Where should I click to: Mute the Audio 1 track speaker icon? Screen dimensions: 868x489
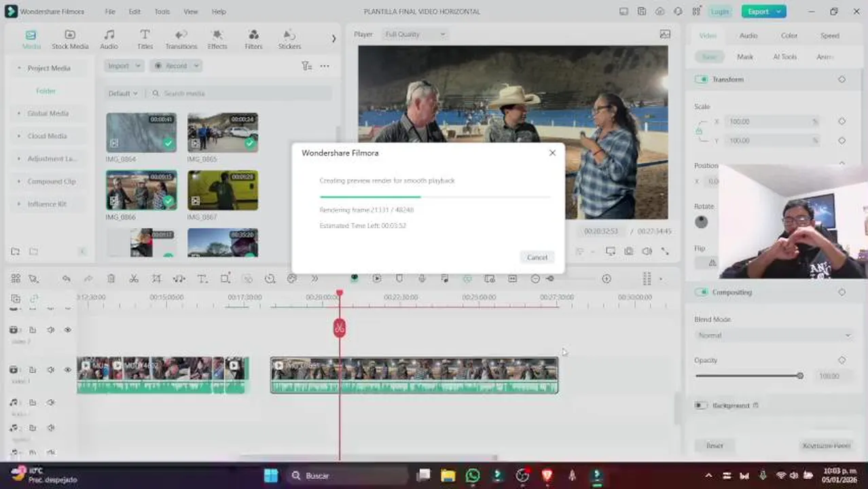click(x=50, y=402)
